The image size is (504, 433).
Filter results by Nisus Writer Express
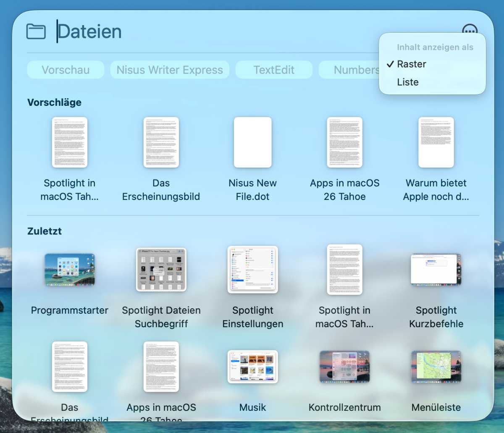click(169, 70)
